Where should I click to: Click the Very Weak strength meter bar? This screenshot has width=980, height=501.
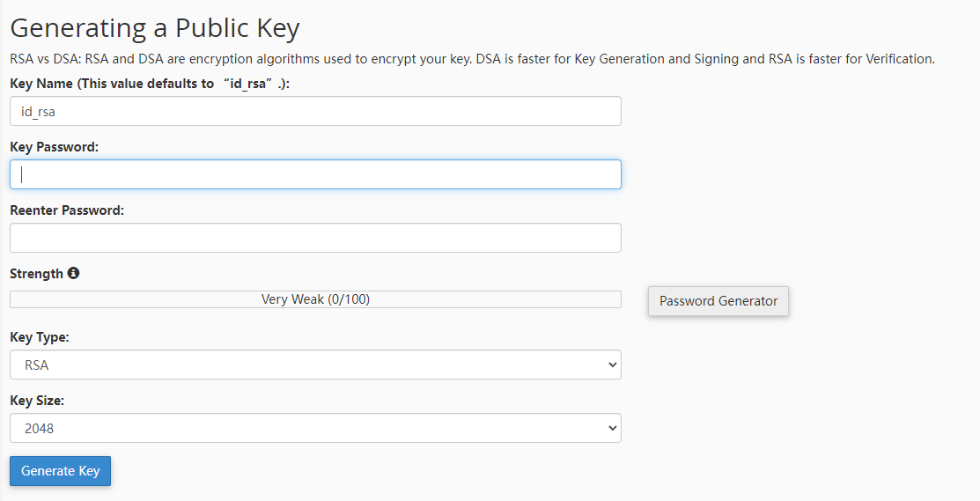(315, 299)
